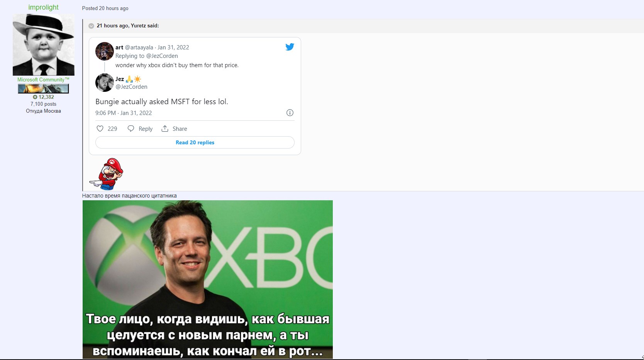The width and height of the screenshot is (644, 360).
Task: Click the tweet info circle icon
Action: tap(290, 113)
